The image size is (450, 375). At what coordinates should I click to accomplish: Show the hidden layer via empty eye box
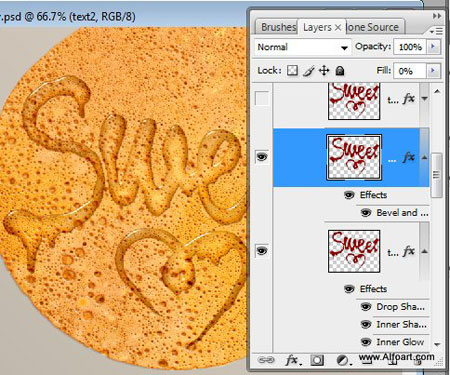(x=262, y=98)
